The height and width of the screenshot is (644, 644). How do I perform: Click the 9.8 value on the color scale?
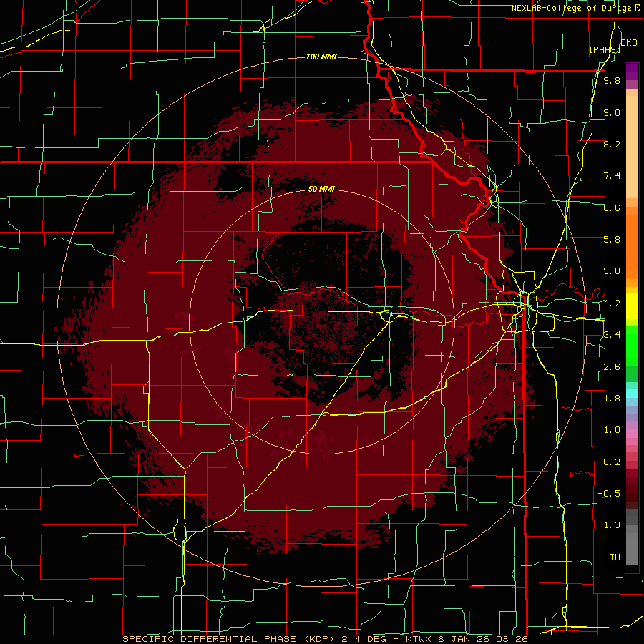[x=612, y=80]
